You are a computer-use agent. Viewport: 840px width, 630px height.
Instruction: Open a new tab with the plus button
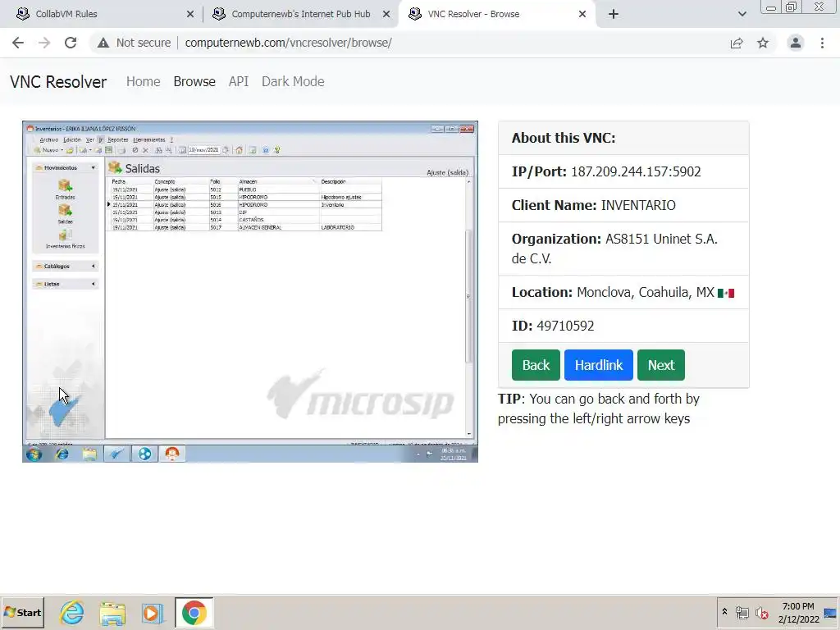point(614,14)
